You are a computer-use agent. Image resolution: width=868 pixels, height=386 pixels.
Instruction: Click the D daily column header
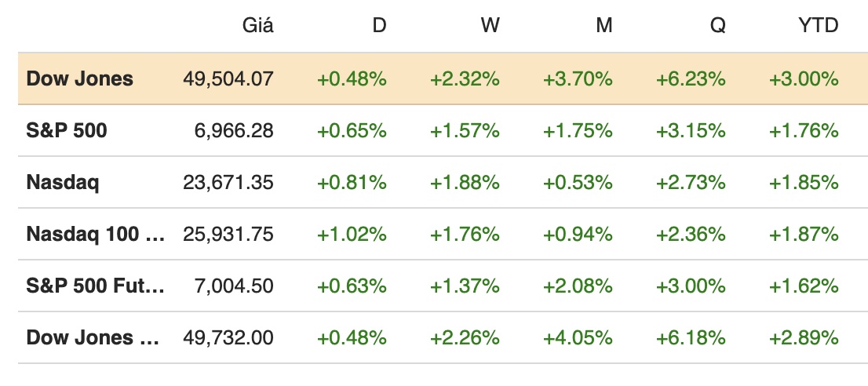(379, 26)
